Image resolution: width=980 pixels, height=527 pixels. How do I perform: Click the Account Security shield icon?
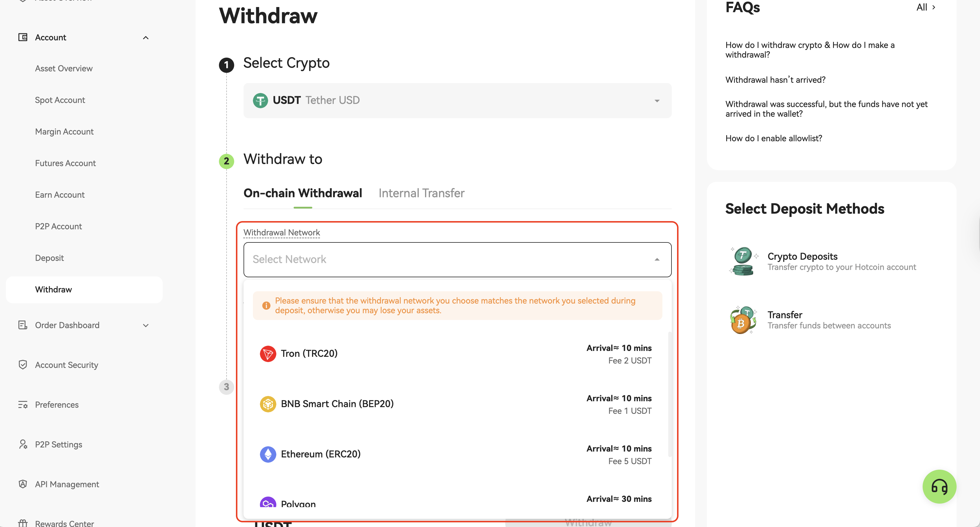[23, 365]
